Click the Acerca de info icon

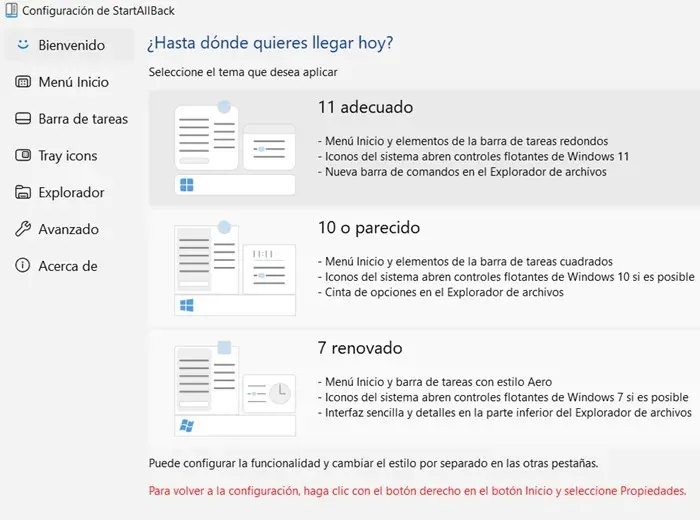(23, 265)
